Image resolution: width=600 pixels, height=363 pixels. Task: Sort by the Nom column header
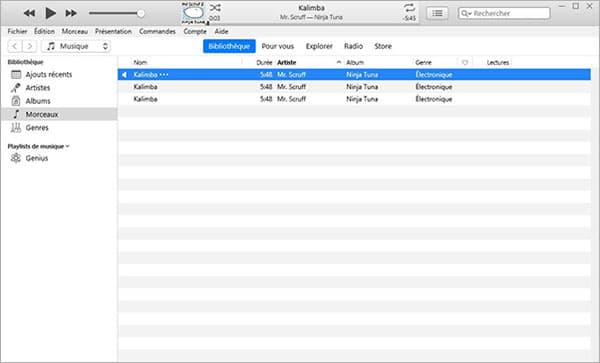[x=140, y=62]
